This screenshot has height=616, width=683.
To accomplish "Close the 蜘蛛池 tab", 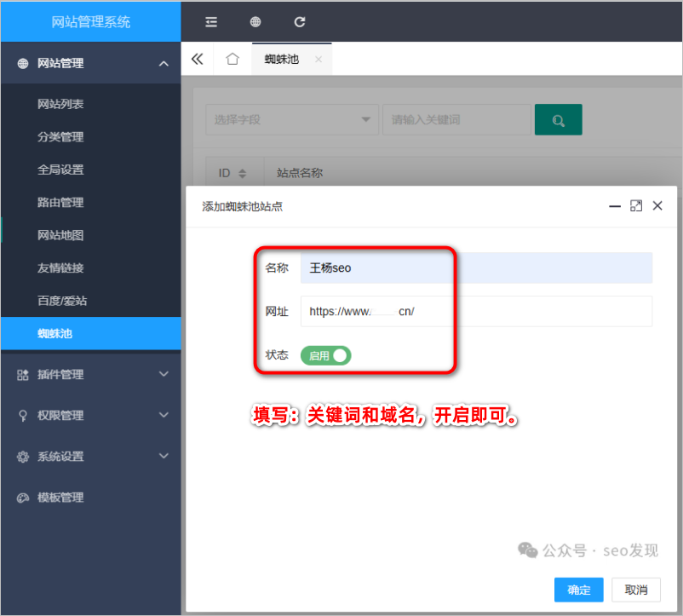I will pos(319,60).
